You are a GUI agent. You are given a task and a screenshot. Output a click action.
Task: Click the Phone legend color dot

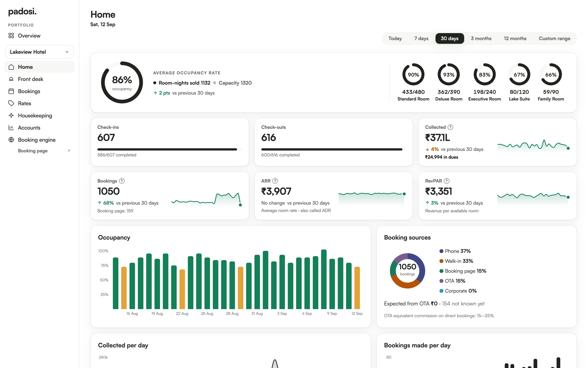(x=441, y=251)
